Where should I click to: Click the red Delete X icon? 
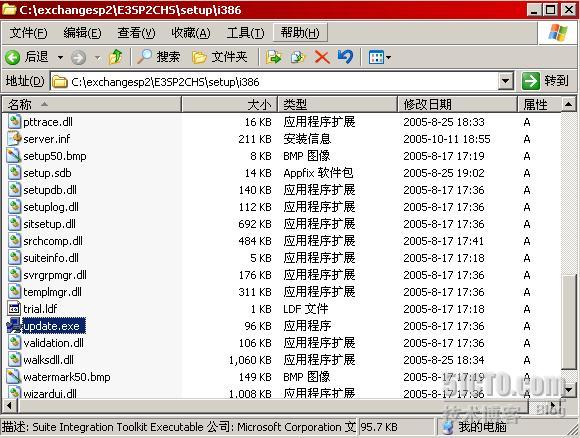(322, 57)
